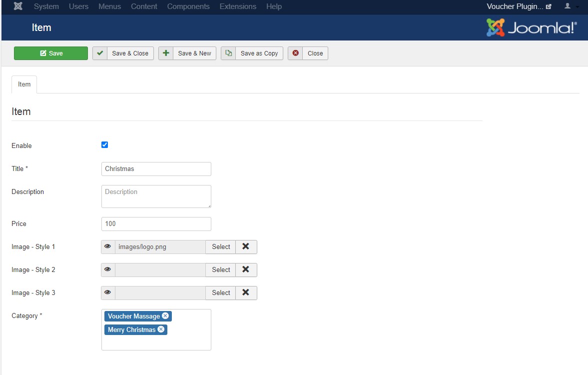The width and height of the screenshot is (588, 375).
Task: Toggle the Enable checkbox
Action: pos(104,145)
